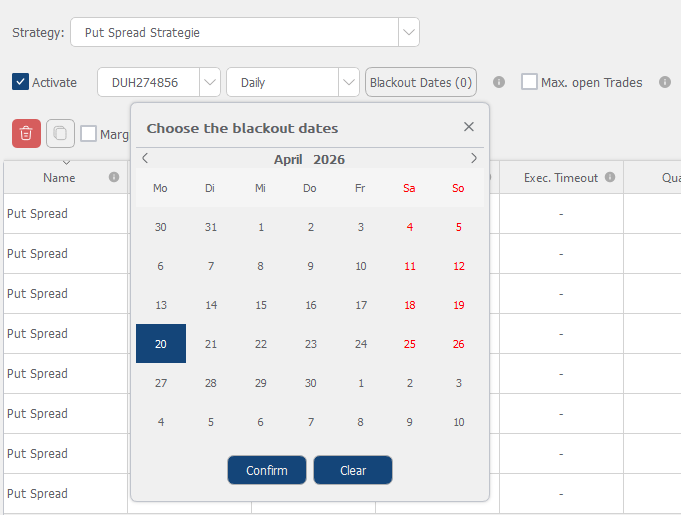The width and height of the screenshot is (681, 515).
Task: Toggle the Margin checkbox
Action: (89, 134)
